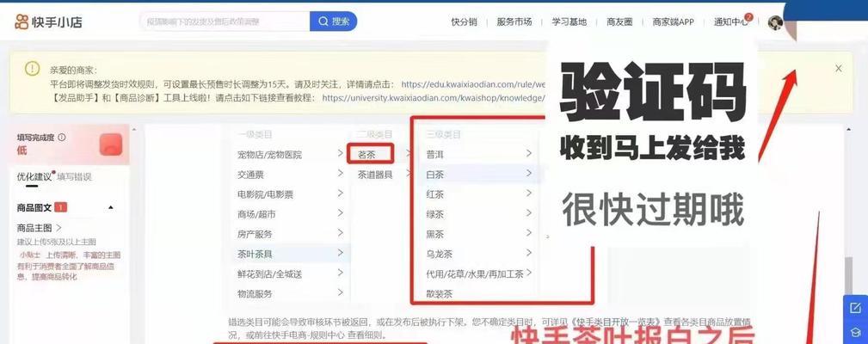The height and width of the screenshot is (344, 868).
Task: Click the warning icon in notice banner
Action: pyautogui.click(x=32, y=69)
